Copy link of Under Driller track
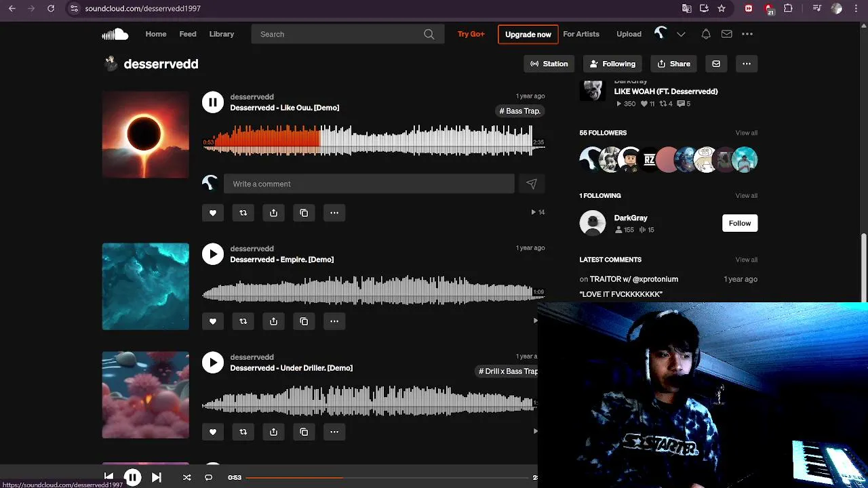 pyautogui.click(x=304, y=432)
